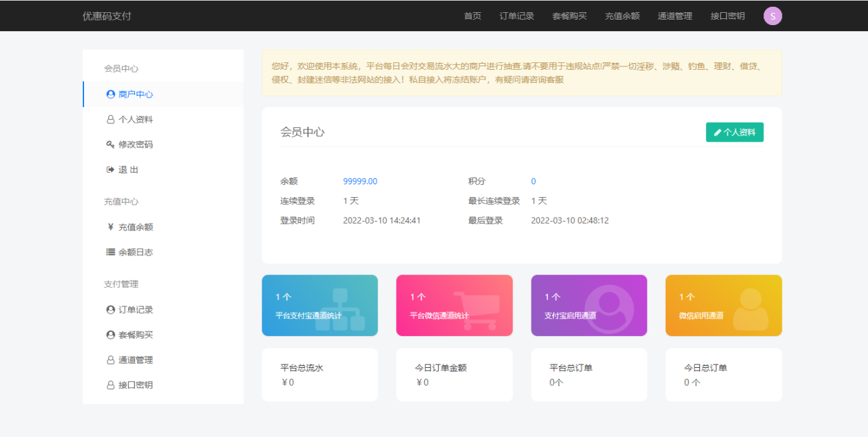Click the person icon on orange 微信启用通道 card
This screenshot has height=437, width=868.
coord(750,310)
